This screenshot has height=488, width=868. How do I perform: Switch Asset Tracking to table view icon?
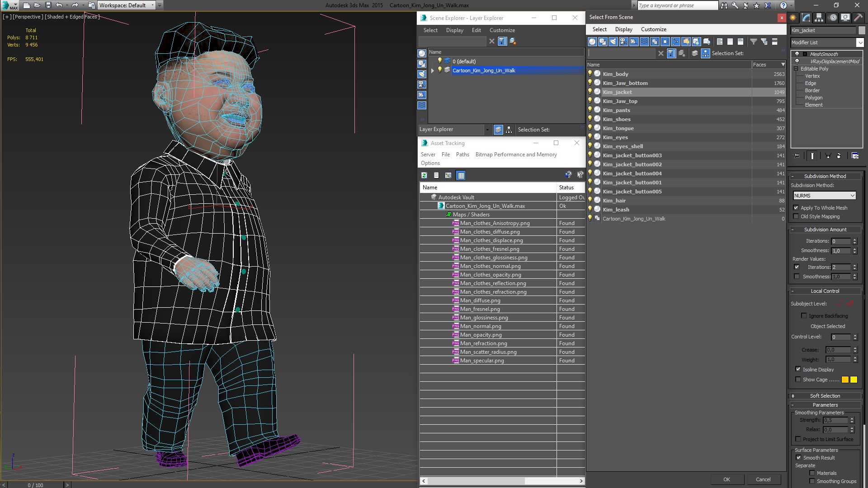pyautogui.click(x=461, y=175)
